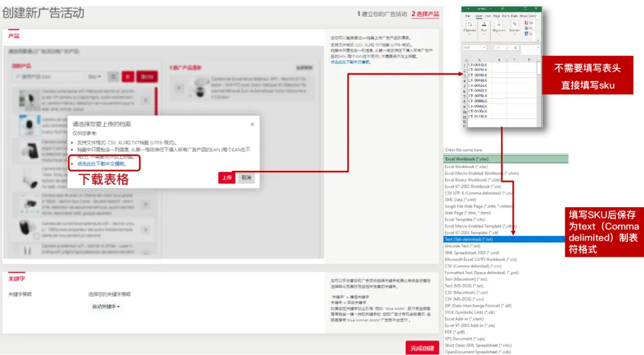The height and width of the screenshot is (355, 644).
Task: Select the column A header in Excel
Action: 479,60
